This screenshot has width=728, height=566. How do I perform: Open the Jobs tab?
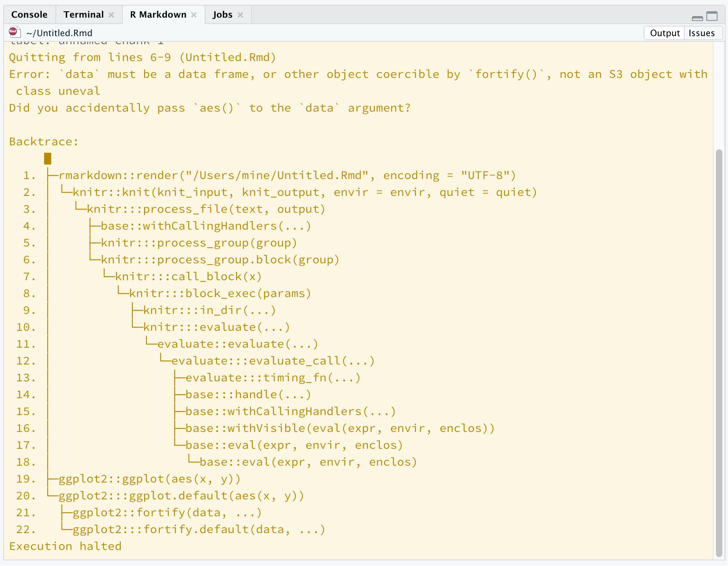pos(223,15)
